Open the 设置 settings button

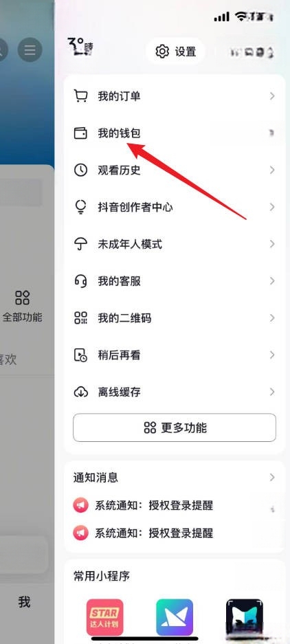(x=175, y=52)
